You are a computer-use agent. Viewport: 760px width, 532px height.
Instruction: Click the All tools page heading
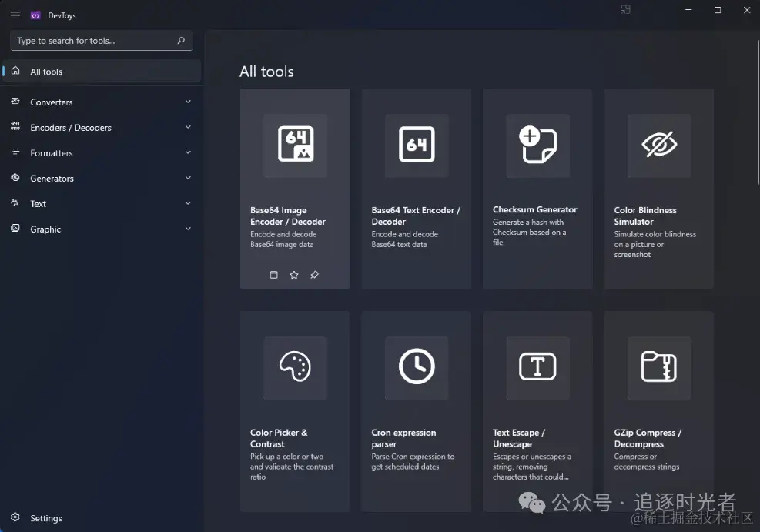[x=266, y=72]
